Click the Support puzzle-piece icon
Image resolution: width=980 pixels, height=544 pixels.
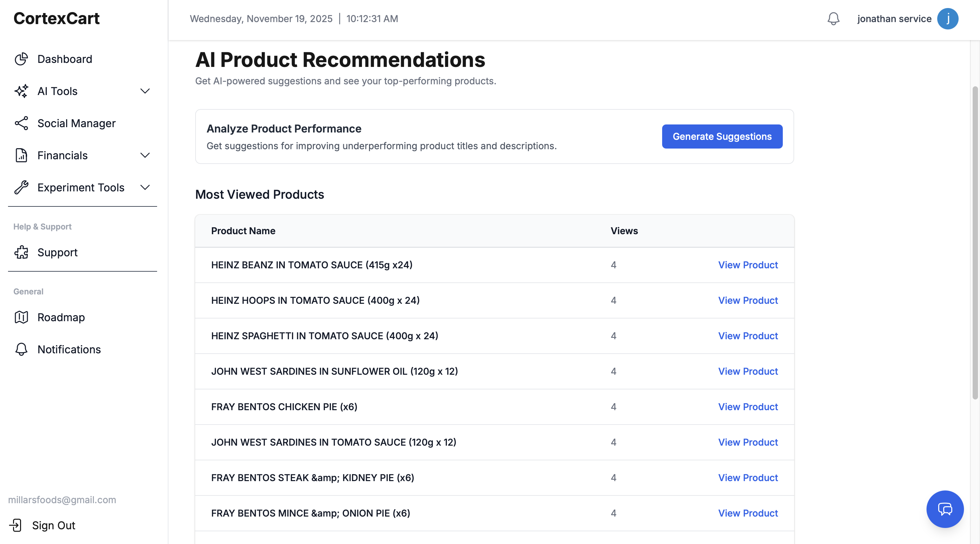[21, 252]
